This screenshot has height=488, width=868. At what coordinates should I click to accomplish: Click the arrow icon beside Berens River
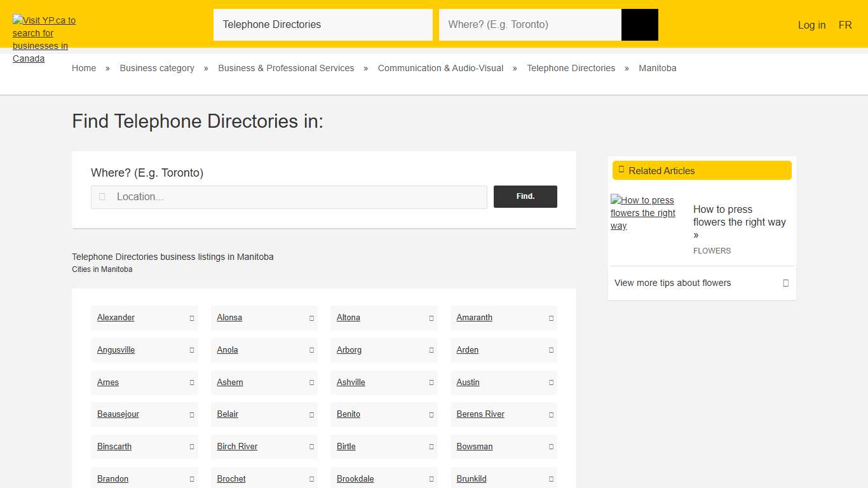tap(550, 414)
